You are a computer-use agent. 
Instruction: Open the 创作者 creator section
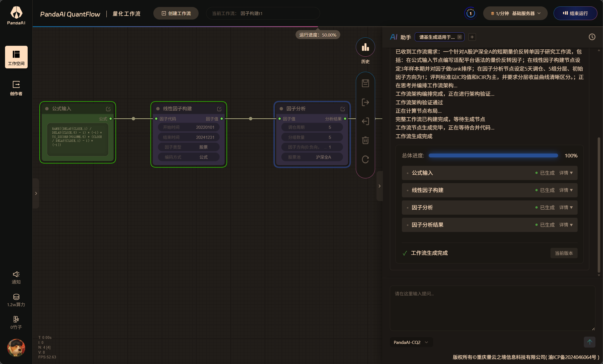16,88
